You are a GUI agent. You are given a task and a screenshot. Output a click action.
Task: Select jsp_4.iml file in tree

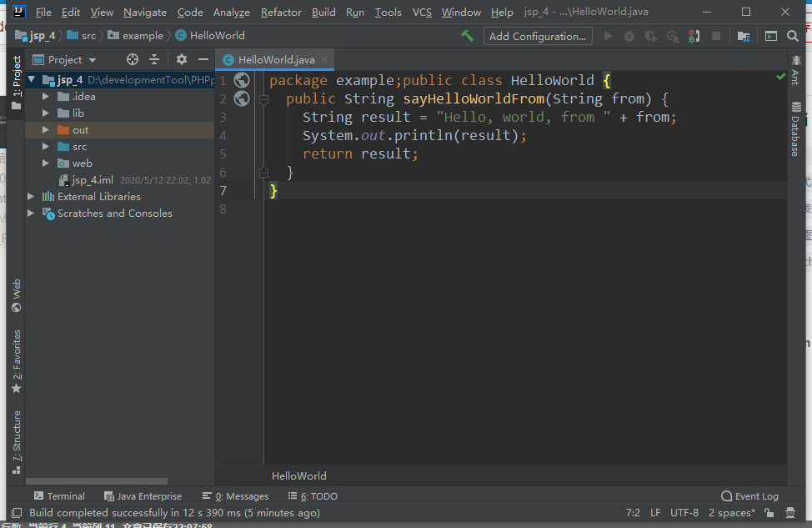tap(93, 180)
